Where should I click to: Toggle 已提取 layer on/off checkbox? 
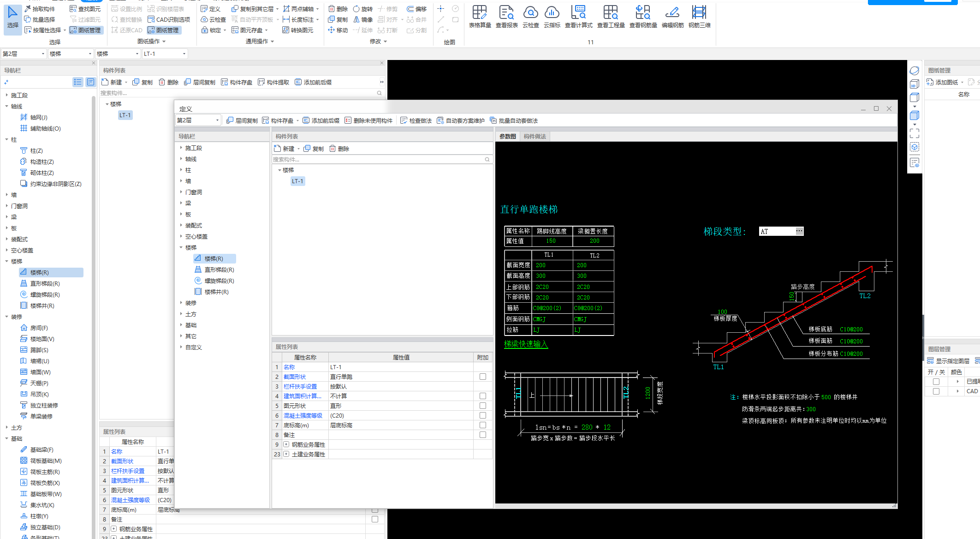936,382
